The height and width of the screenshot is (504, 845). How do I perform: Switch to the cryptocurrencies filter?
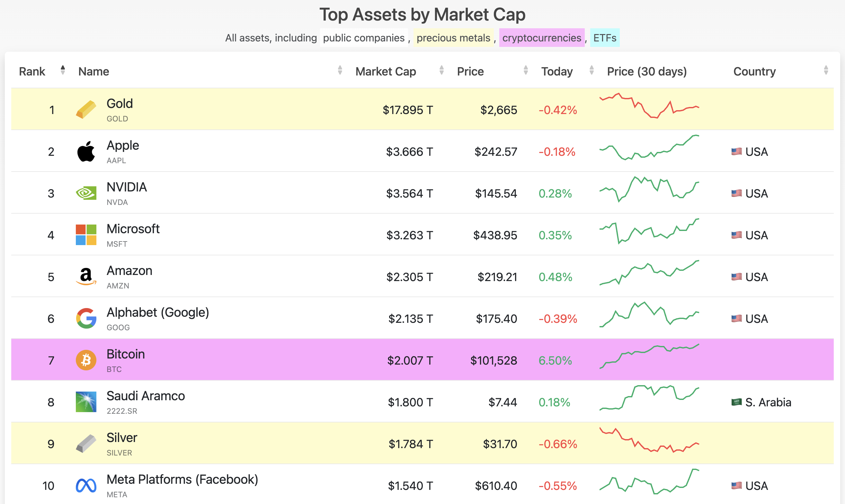(542, 38)
